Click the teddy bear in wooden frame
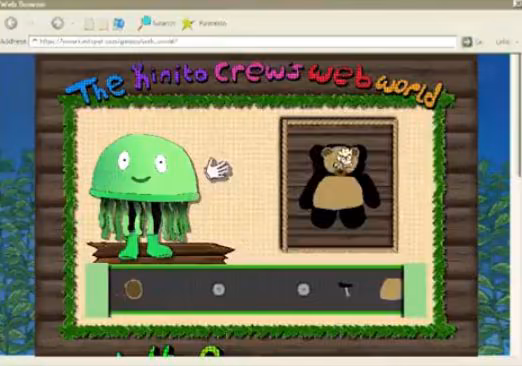Viewport: 522px width, 366px height. point(339,187)
